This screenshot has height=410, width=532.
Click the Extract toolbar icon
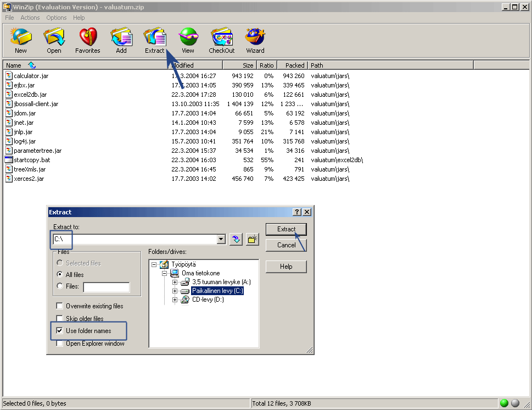(155, 37)
